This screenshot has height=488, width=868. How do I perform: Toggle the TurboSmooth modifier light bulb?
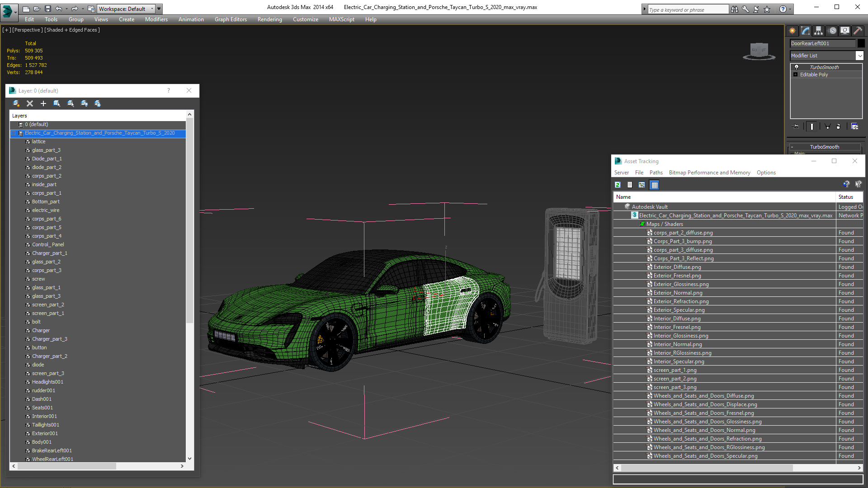(x=797, y=67)
